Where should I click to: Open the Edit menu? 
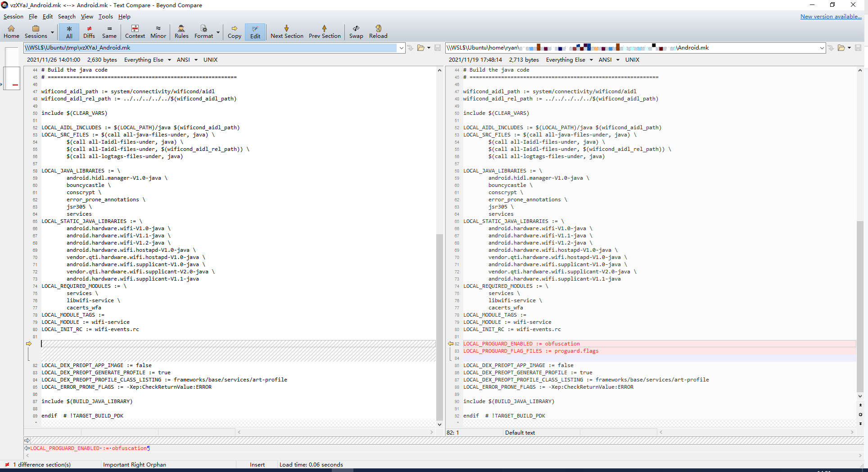48,17
